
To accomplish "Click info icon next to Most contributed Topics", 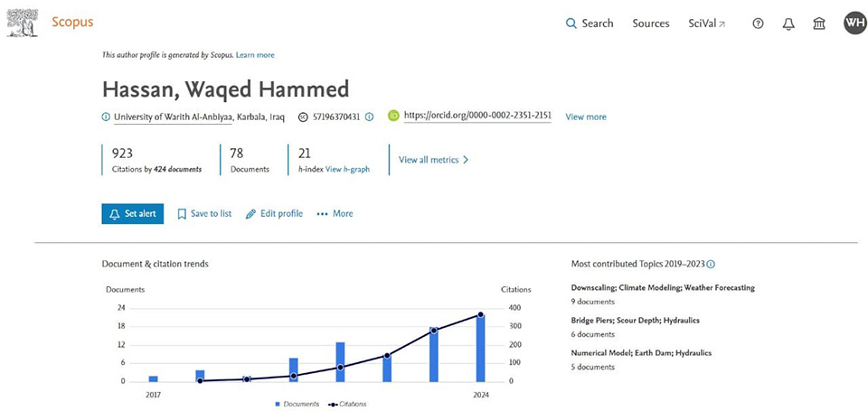I will coord(711,264).
